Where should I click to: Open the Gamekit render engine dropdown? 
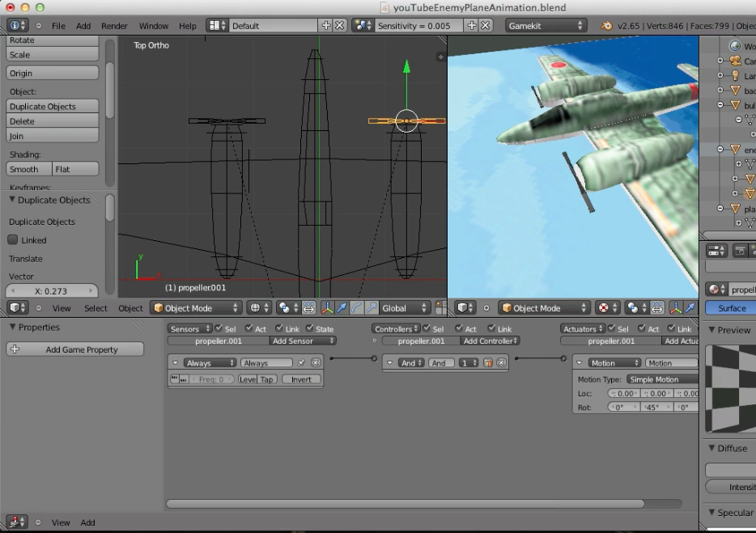point(546,26)
